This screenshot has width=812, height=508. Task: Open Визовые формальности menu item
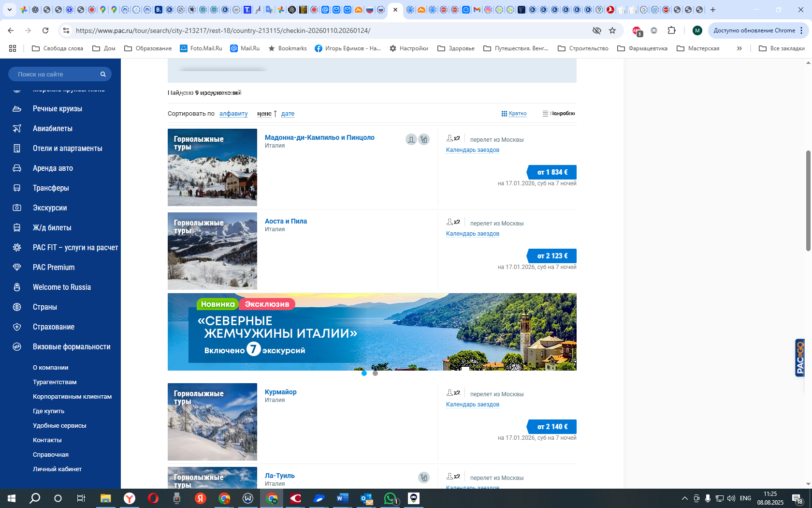tap(72, 346)
